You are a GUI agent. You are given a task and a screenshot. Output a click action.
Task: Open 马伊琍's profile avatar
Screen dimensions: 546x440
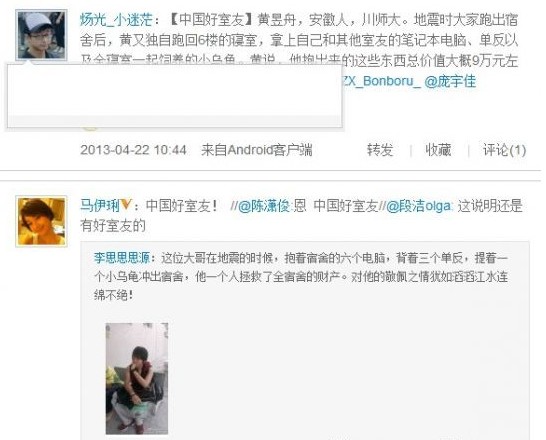coord(41,221)
